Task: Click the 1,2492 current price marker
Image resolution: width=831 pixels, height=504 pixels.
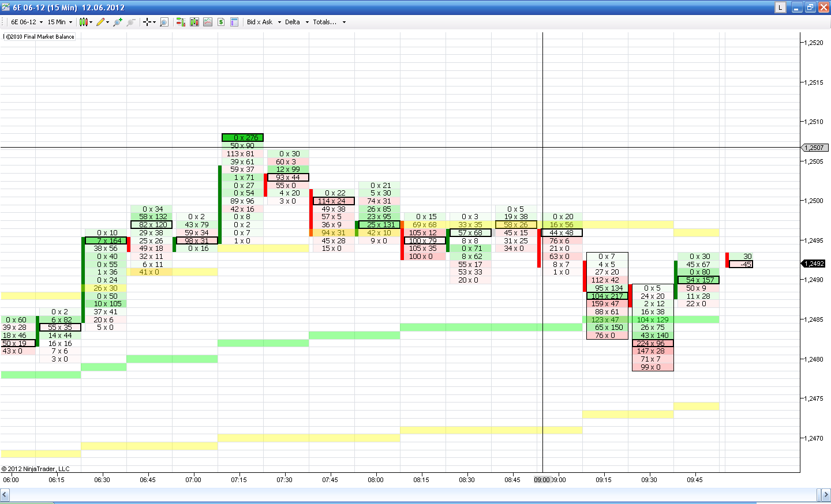Action: click(x=814, y=264)
